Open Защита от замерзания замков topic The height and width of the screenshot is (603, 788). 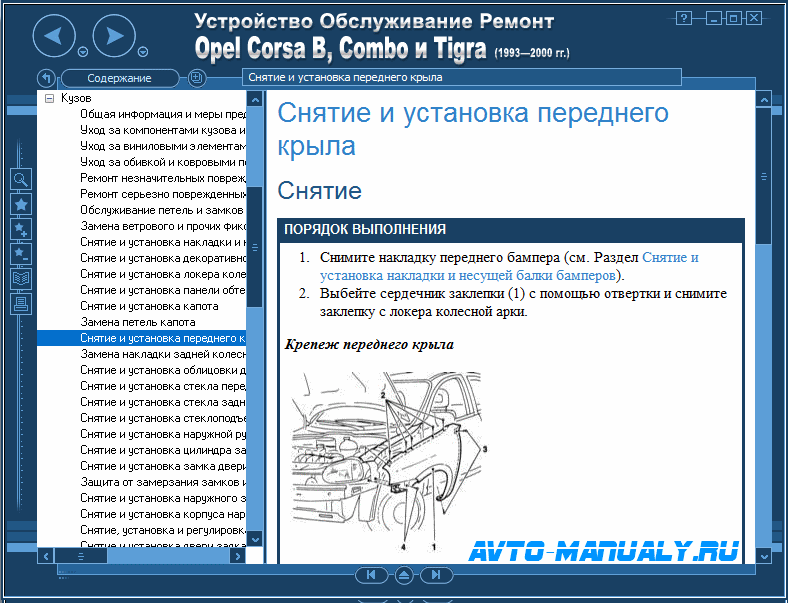point(163,482)
